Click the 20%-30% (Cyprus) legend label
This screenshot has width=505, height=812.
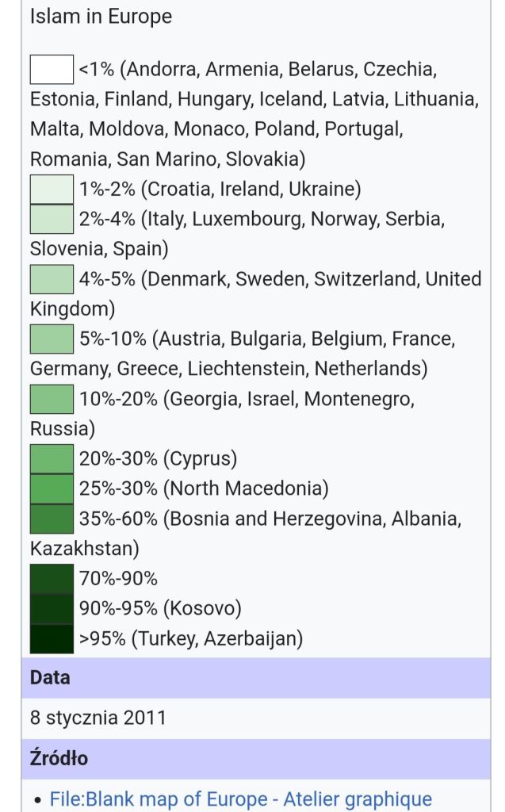tap(158, 459)
